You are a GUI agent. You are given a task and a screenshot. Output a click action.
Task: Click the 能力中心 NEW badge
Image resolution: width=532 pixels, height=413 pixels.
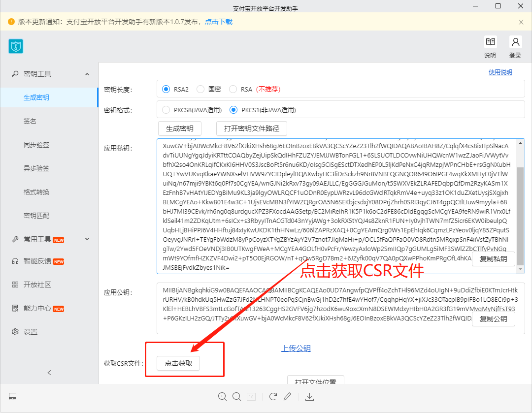pyautogui.click(x=59, y=309)
